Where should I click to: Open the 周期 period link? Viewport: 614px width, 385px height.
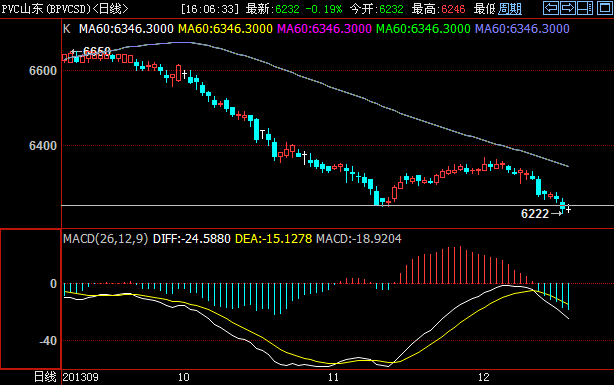[510, 9]
